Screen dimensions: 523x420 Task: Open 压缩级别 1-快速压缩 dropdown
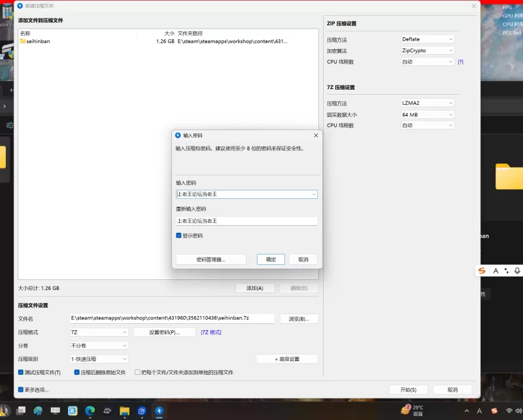click(x=99, y=359)
